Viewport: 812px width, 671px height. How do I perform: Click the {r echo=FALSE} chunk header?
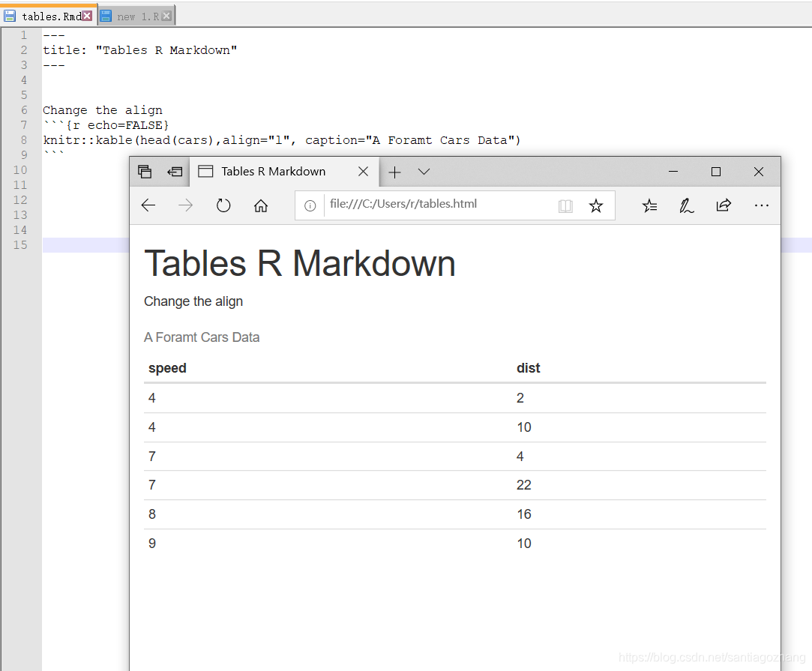coord(106,125)
